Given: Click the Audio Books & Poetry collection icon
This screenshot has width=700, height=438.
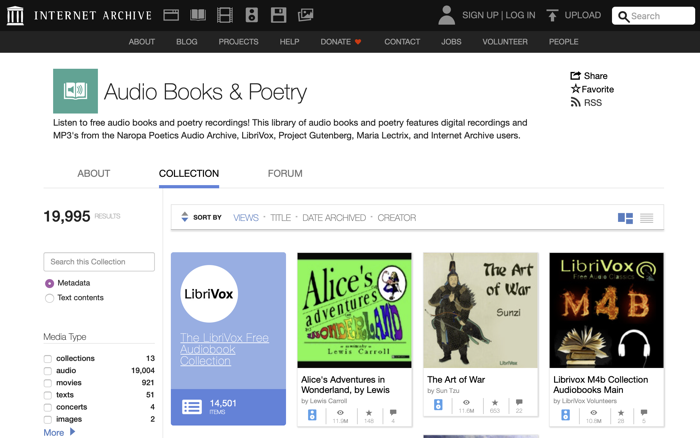Looking at the screenshot, I should point(75,91).
